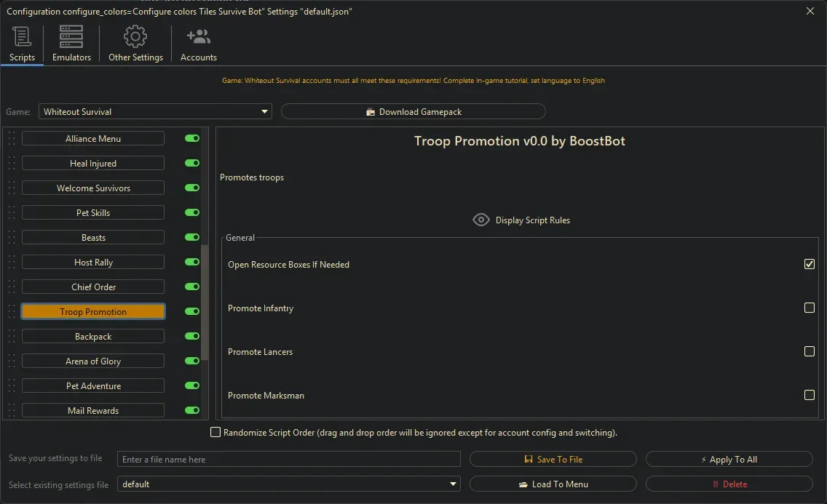Click drag handle beside Pet Skills
The width and height of the screenshot is (827, 504).
coord(12,213)
